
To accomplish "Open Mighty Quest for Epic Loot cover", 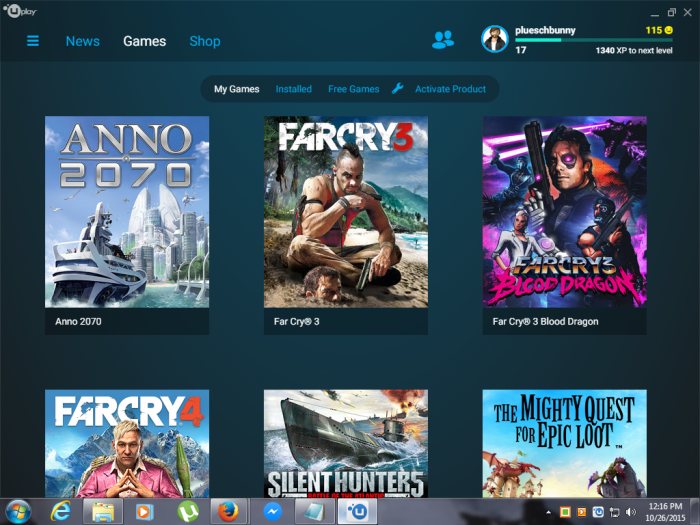I will 564,444.
